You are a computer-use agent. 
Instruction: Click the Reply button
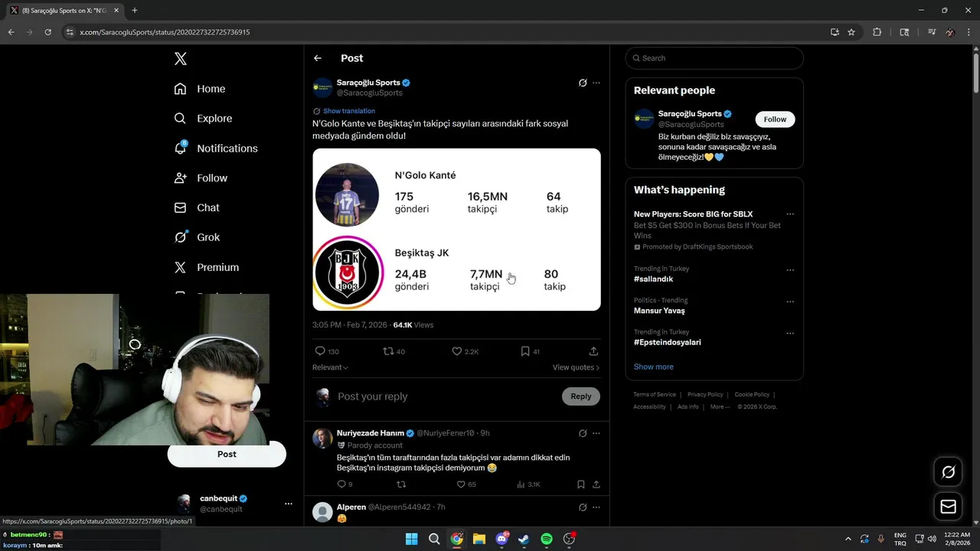pos(581,396)
